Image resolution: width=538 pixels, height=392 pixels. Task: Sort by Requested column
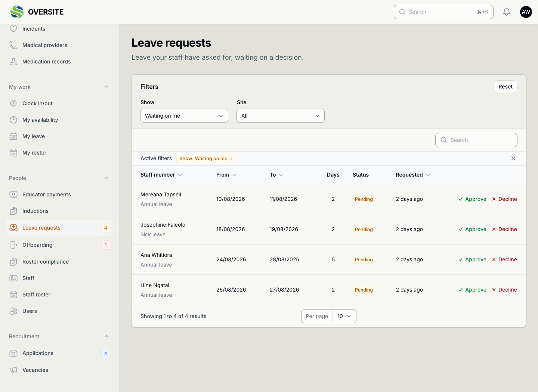(413, 175)
